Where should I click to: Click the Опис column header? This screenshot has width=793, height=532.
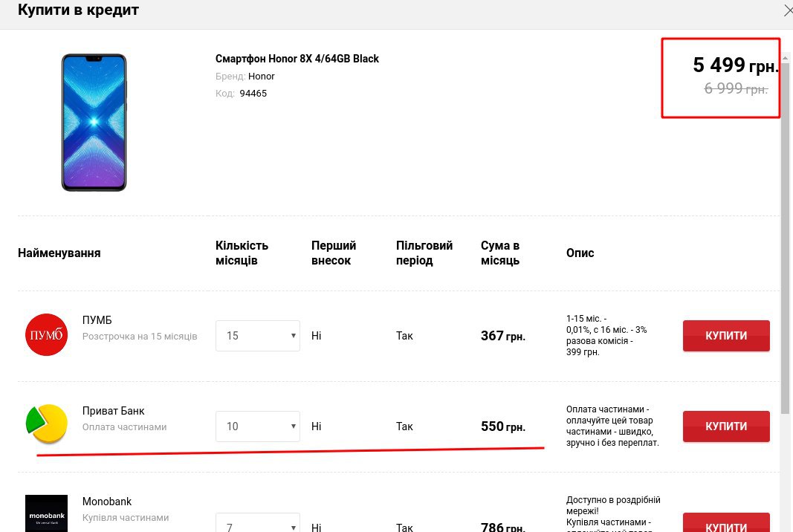pyautogui.click(x=580, y=253)
